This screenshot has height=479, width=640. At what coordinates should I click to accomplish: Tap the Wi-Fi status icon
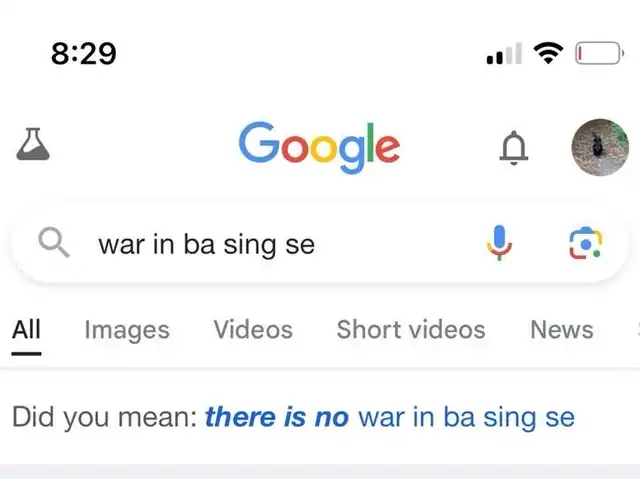pos(548,53)
